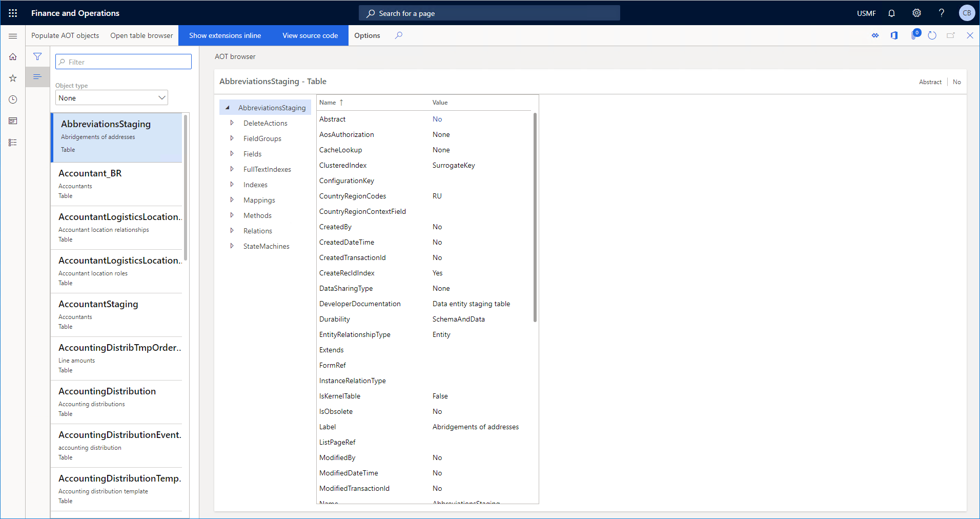The height and width of the screenshot is (519, 980).
Task: Open the Options tab
Action: [367, 35]
